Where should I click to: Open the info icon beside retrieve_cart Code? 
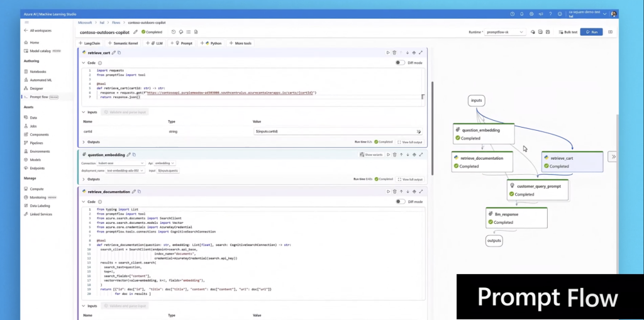pyautogui.click(x=100, y=63)
